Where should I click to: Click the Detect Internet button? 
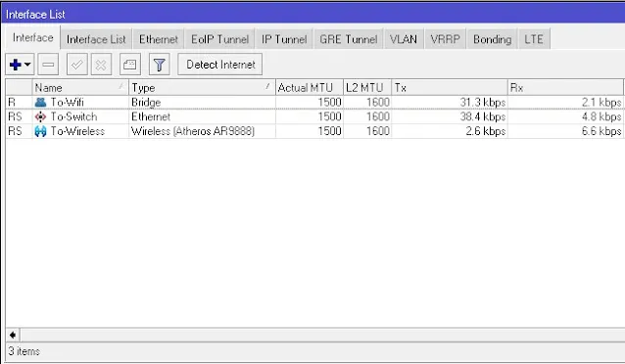220,65
